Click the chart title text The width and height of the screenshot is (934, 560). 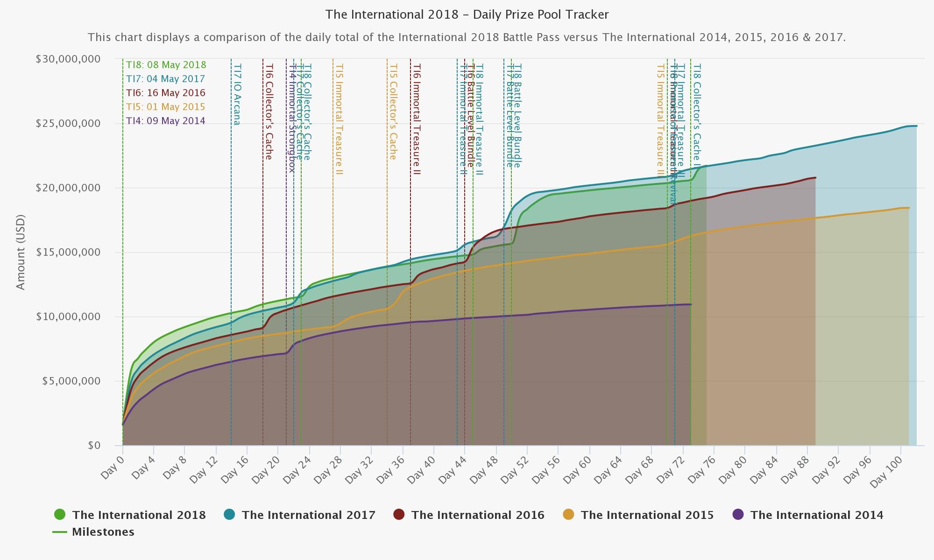point(467,14)
